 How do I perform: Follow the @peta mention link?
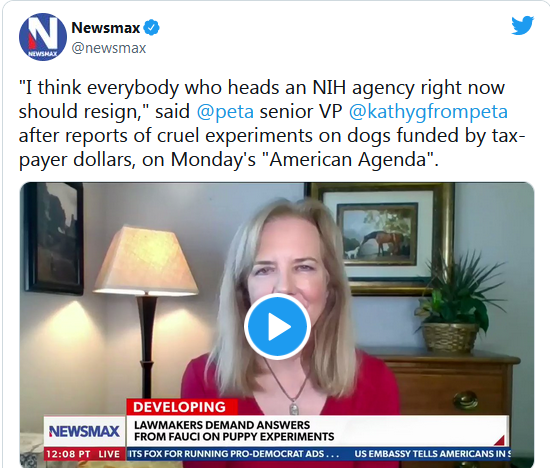pyautogui.click(x=225, y=112)
